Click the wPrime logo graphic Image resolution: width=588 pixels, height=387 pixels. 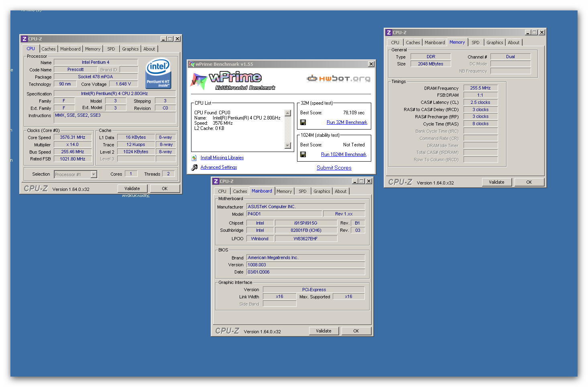click(x=232, y=81)
